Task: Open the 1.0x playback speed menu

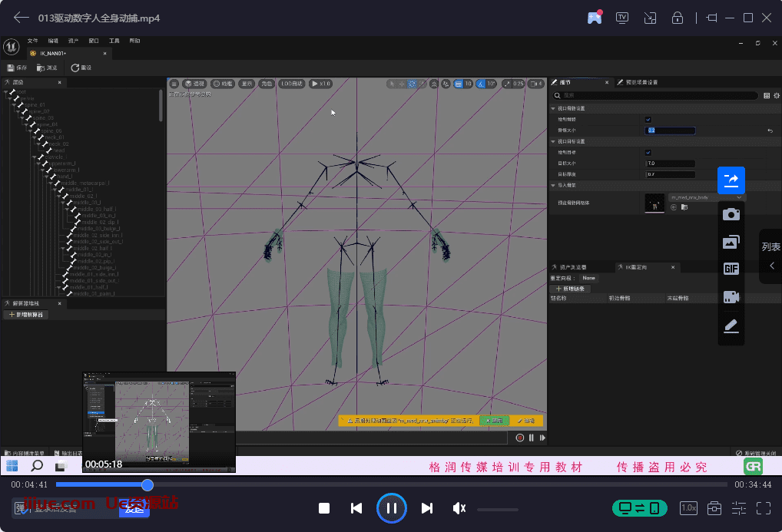Action: coord(689,508)
